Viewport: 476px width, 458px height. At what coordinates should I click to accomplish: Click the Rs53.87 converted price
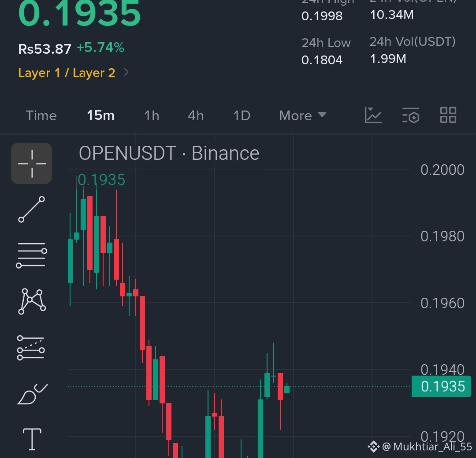45,49
